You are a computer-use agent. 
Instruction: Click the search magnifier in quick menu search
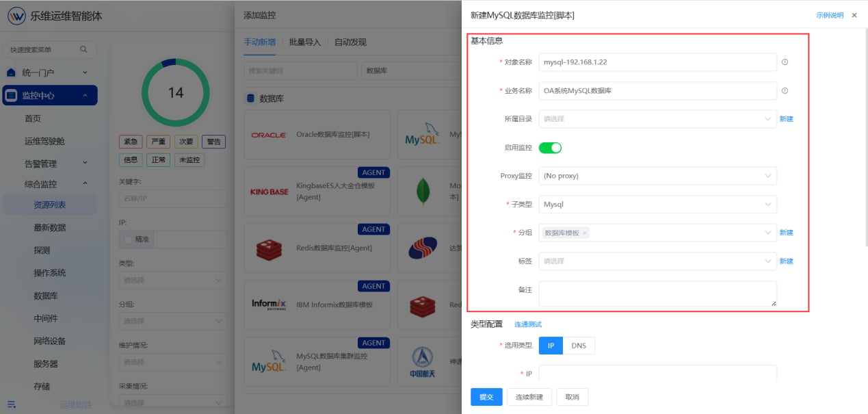tap(83, 49)
